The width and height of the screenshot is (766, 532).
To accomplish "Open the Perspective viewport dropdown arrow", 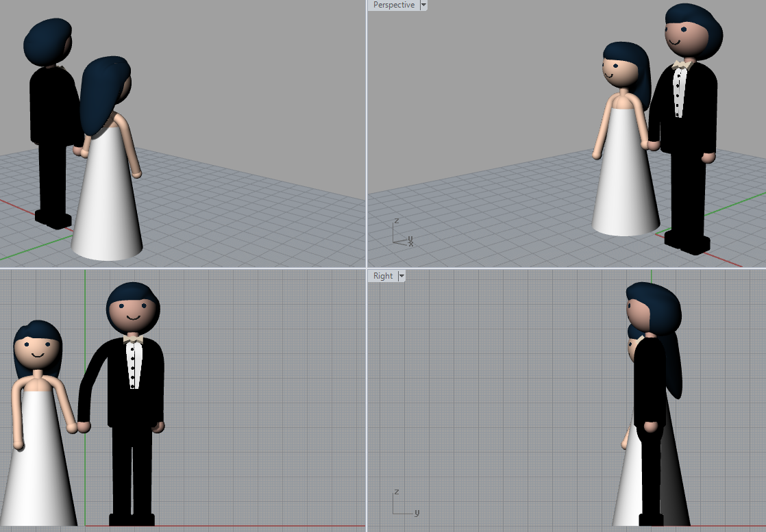I will pyautogui.click(x=423, y=5).
